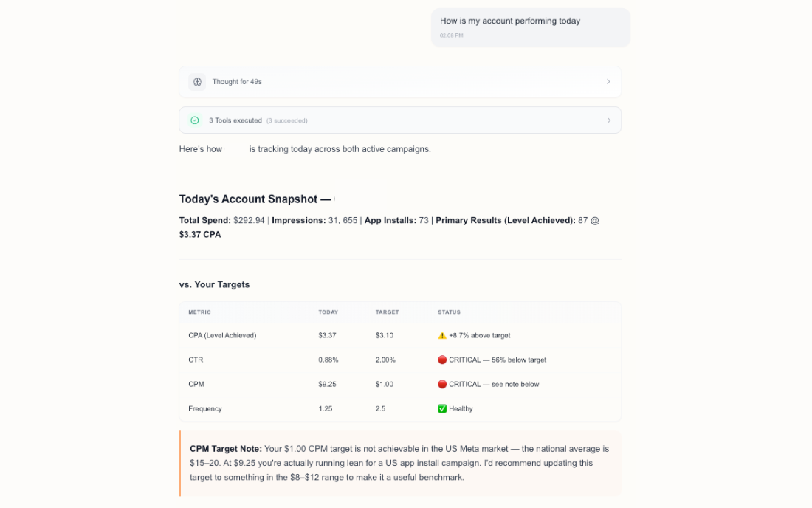The image size is (812, 508).
Task: Click the Today's Account Snapshot heading
Action: [255, 199]
